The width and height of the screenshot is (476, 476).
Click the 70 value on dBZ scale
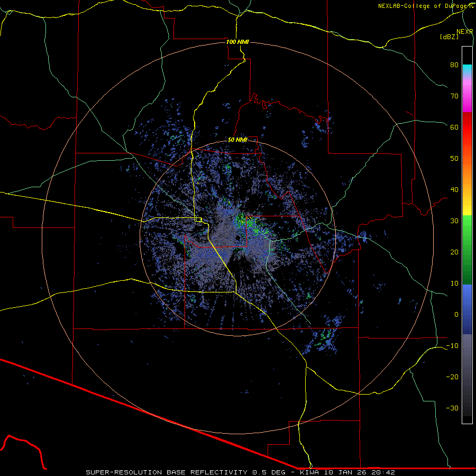pos(454,96)
